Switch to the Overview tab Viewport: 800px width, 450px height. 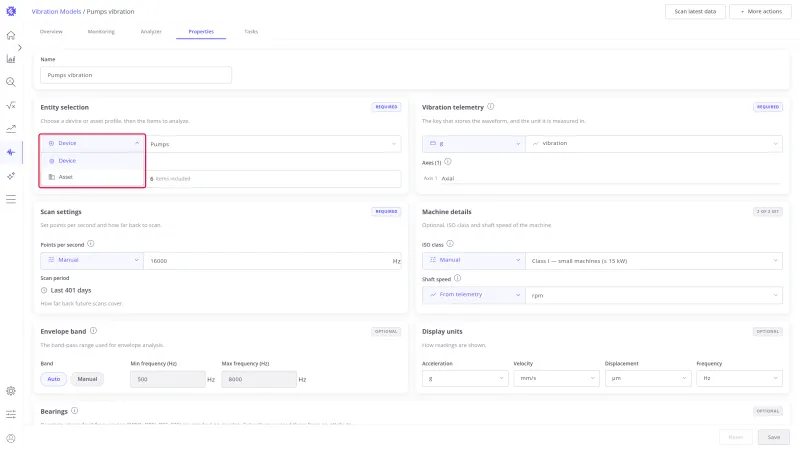(x=51, y=32)
